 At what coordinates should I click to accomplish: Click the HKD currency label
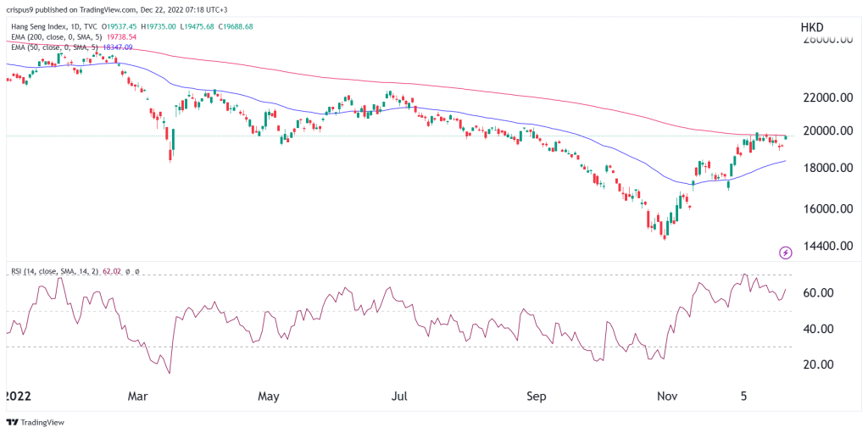pos(814,28)
